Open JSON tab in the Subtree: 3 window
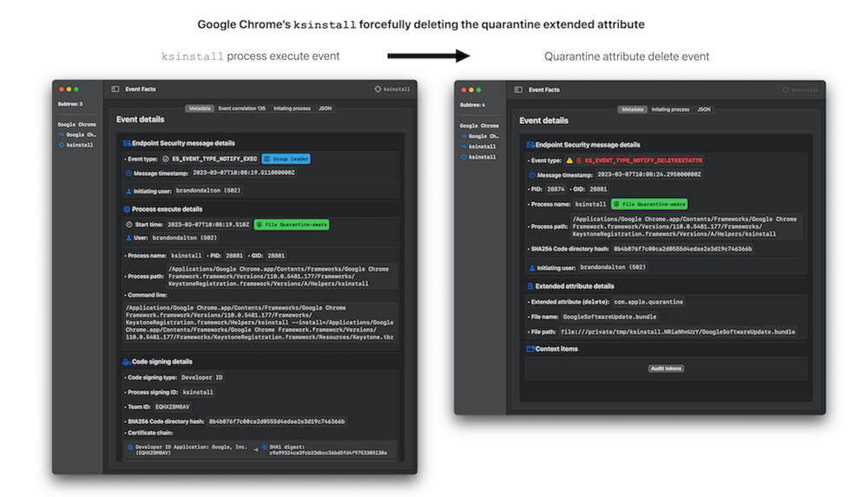 tap(325, 108)
